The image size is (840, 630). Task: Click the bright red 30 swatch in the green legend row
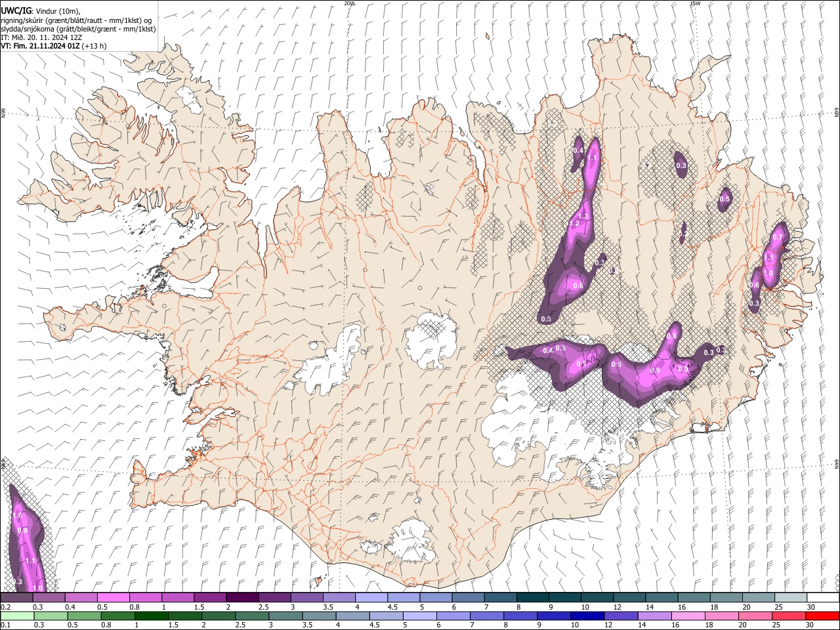[x=822, y=616]
